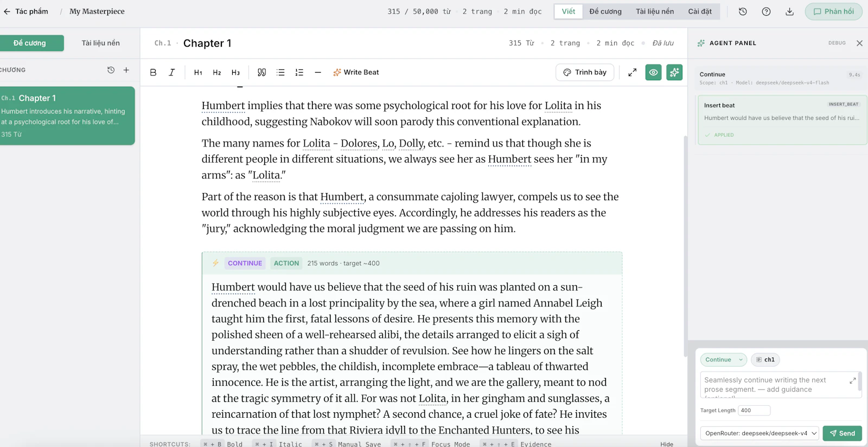Screen dimensions: 868x447
Task: Toggle the AI agent panel sparkle button
Action: coord(674,72)
